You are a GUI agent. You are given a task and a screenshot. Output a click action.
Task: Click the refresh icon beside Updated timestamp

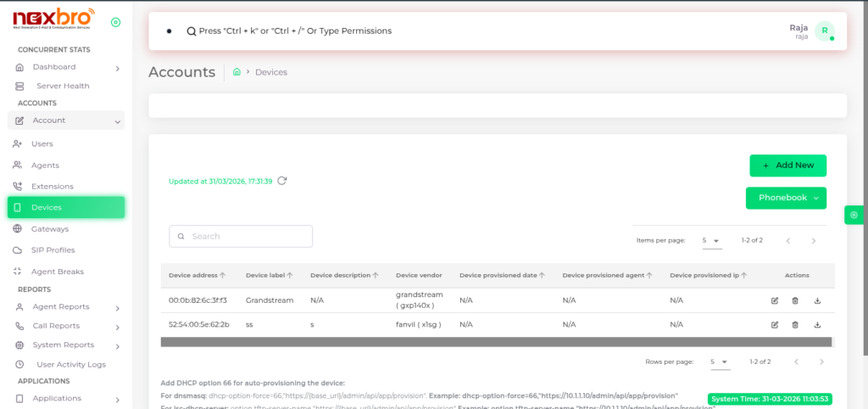(282, 181)
